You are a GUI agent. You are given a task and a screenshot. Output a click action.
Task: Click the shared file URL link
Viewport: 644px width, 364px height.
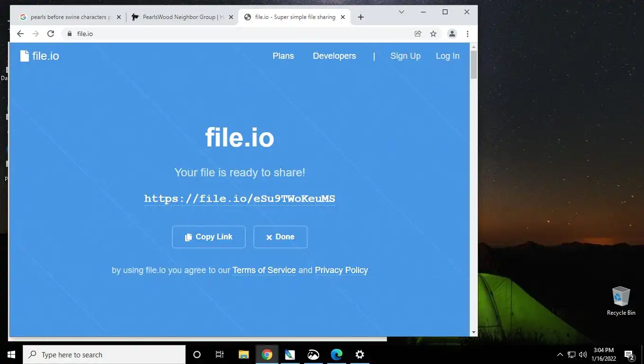pos(240,199)
